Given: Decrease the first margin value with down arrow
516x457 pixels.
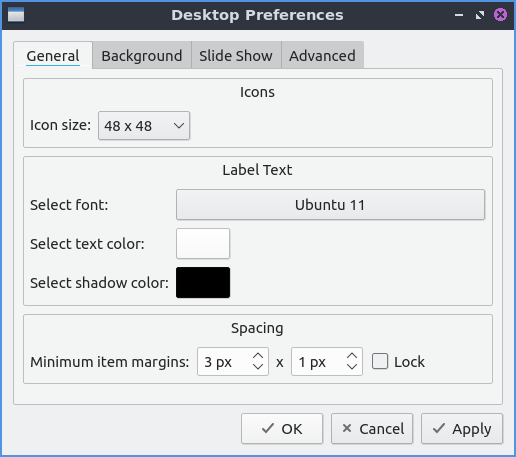Looking at the screenshot, I should point(258,367).
